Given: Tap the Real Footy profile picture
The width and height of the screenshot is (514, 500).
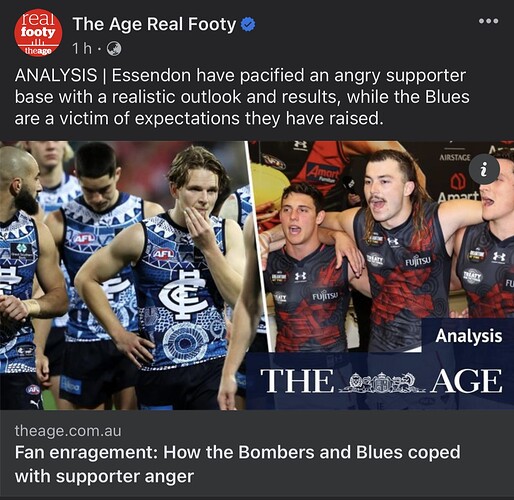Looking at the screenshot, I should click(38, 33).
